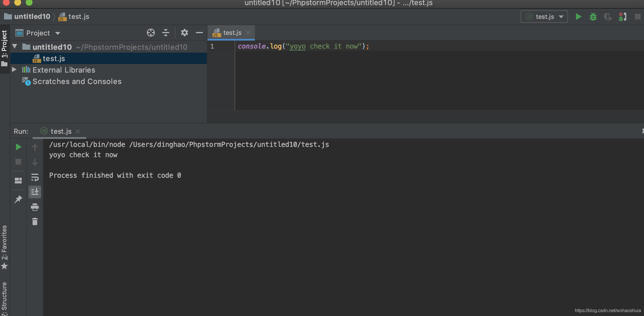
Task: Toggle scroll to end in the Run console
Action: [35, 192]
